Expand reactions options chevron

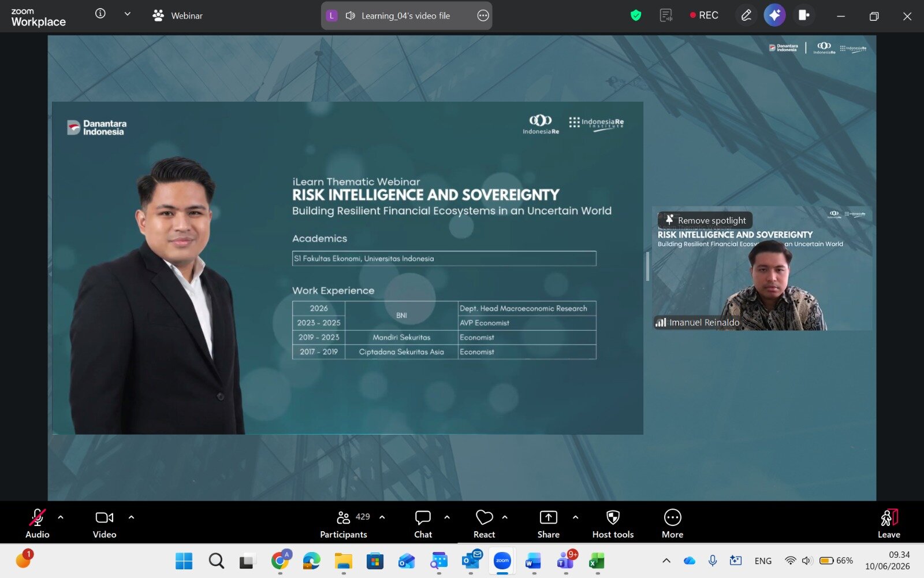(505, 517)
